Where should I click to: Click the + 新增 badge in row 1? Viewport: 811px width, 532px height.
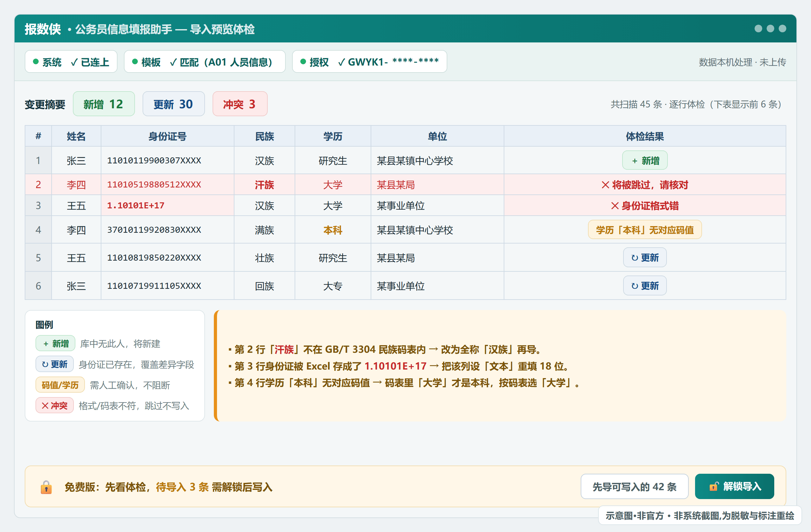point(645,160)
